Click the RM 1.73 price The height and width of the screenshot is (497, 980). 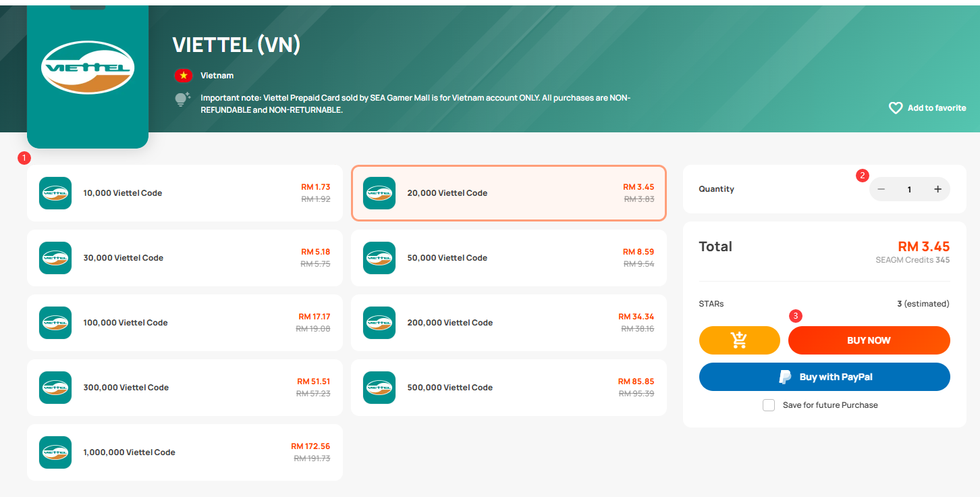pyautogui.click(x=316, y=187)
